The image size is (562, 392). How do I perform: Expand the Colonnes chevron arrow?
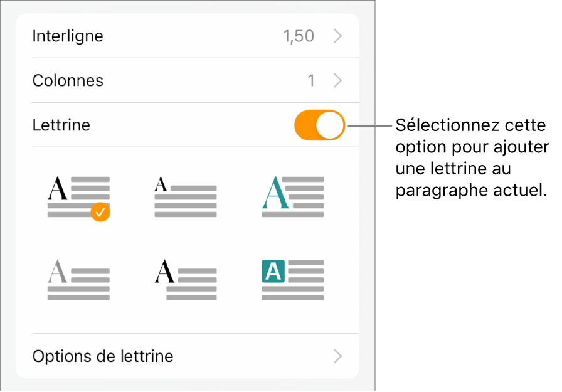(338, 81)
